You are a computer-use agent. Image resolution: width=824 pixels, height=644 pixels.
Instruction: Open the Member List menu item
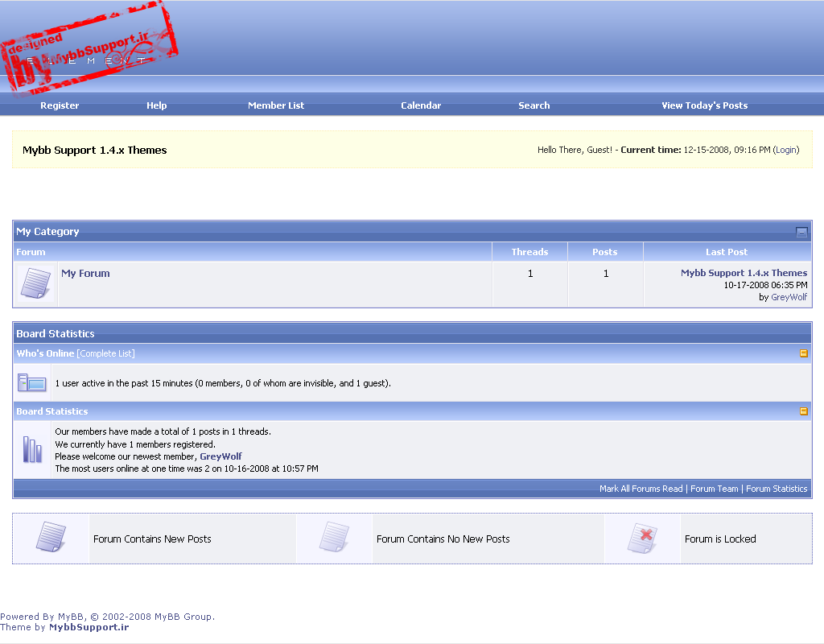[x=276, y=105]
